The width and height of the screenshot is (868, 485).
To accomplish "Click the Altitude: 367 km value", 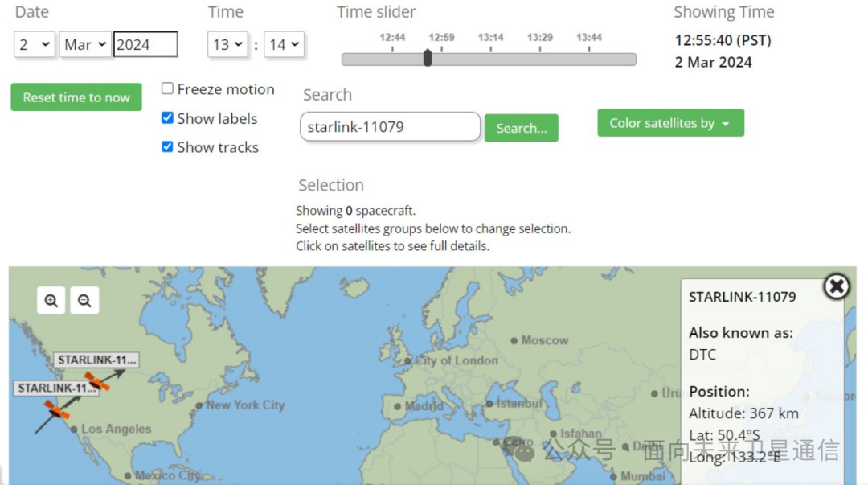I will click(743, 413).
